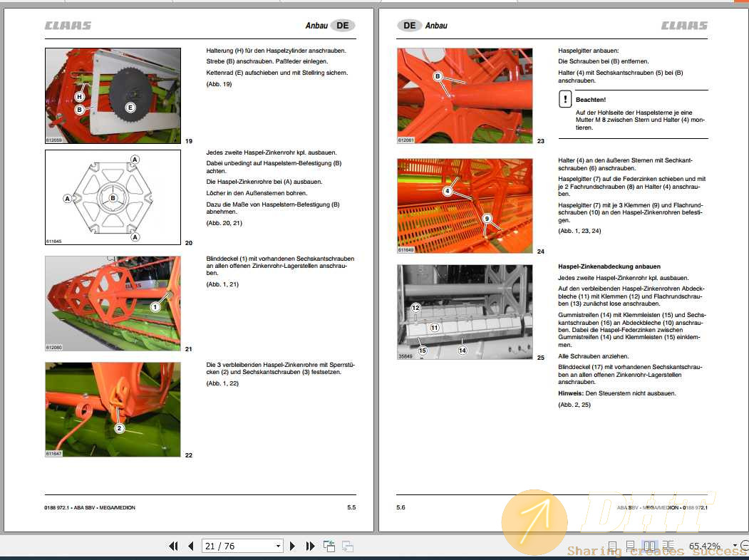Click the go to previous view icon
749x560 pixels.
329,546
